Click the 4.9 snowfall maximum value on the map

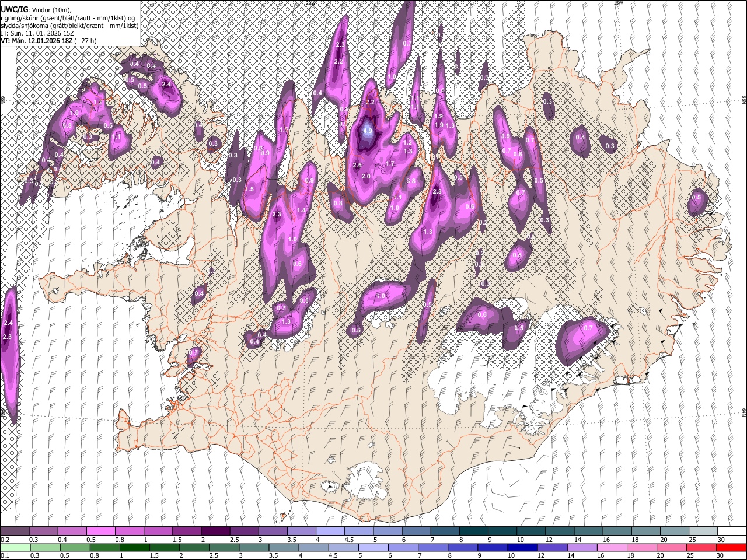click(367, 131)
